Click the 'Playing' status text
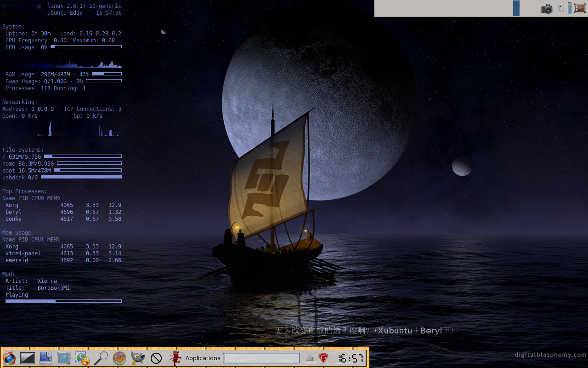 [x=17, y=295]
